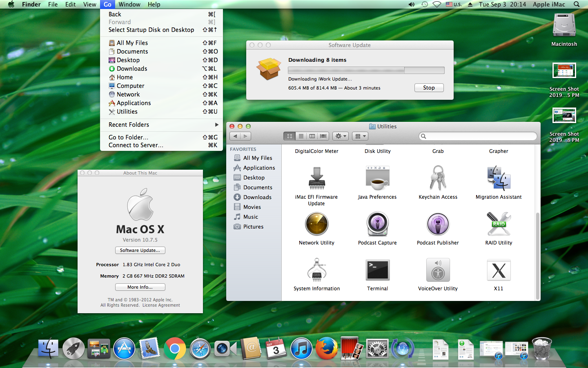Click the More Info… button

(140, 287)
